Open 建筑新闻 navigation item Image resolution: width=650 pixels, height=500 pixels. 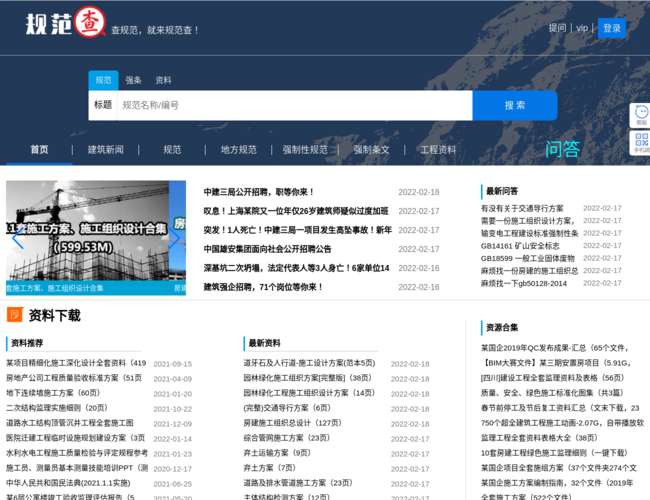[x=105, y=150]
